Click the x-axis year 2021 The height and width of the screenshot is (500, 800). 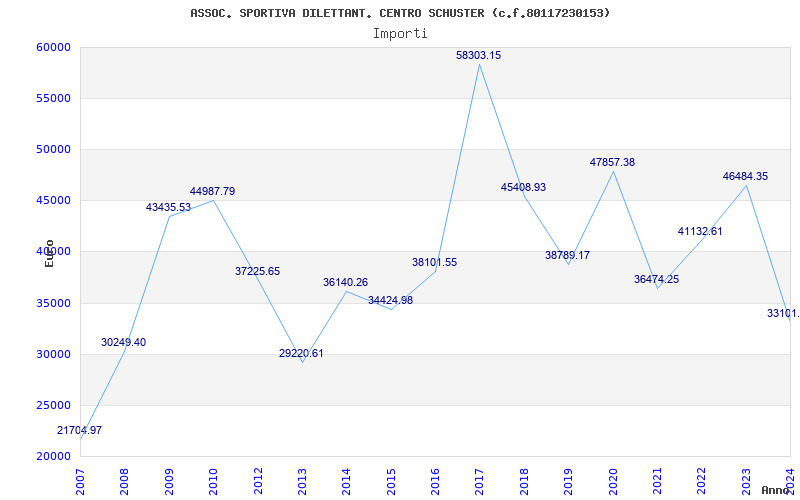pyautogui.click(x=657, y=481)
